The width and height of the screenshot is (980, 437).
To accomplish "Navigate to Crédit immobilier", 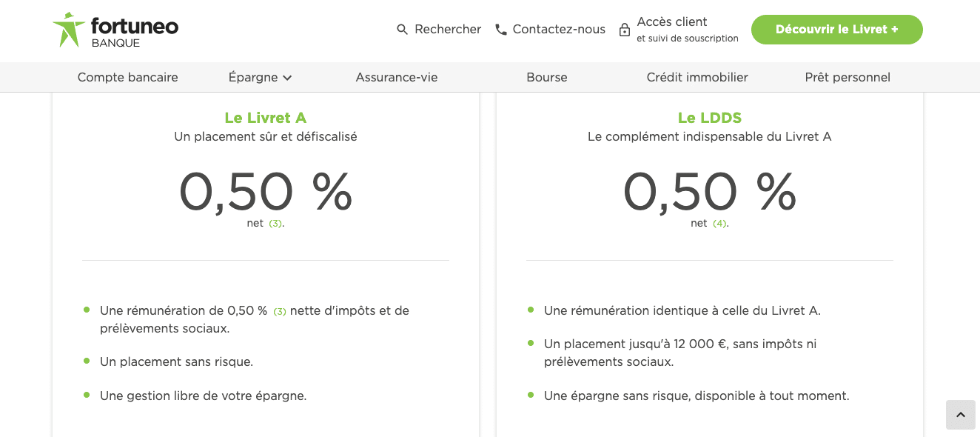I will point(697,77).
